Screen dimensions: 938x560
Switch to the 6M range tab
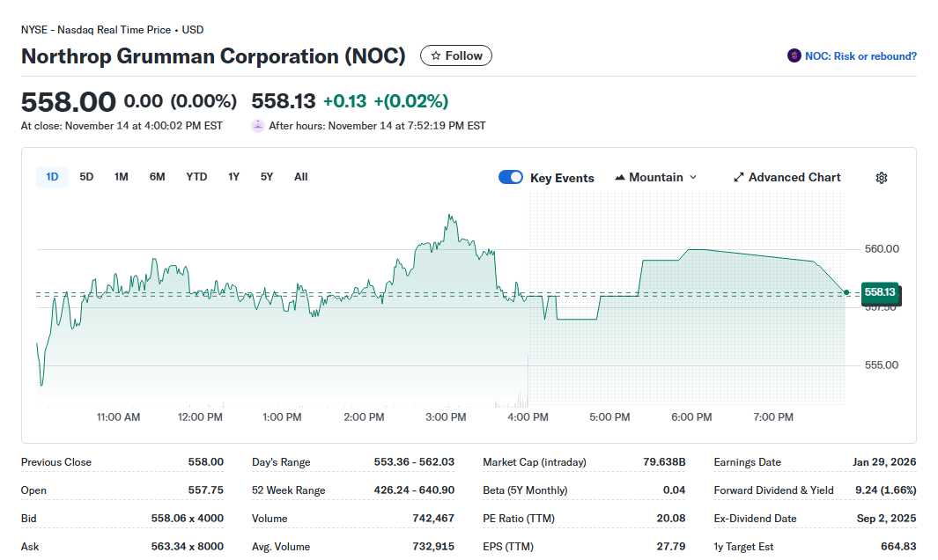tap(157, 176)
